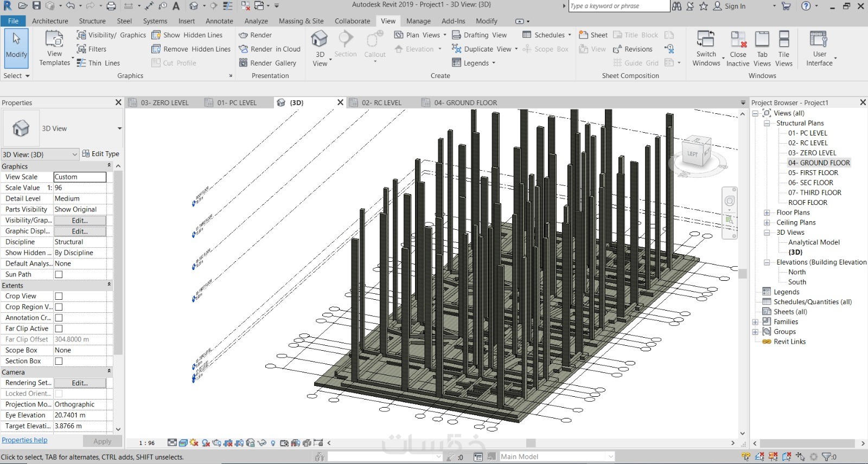Open 05- FIRST FLOOR structural plan

(813, 173)
